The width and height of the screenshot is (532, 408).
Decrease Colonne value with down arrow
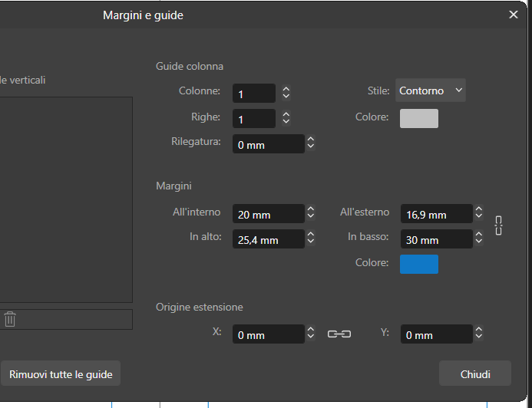point(286,97)
